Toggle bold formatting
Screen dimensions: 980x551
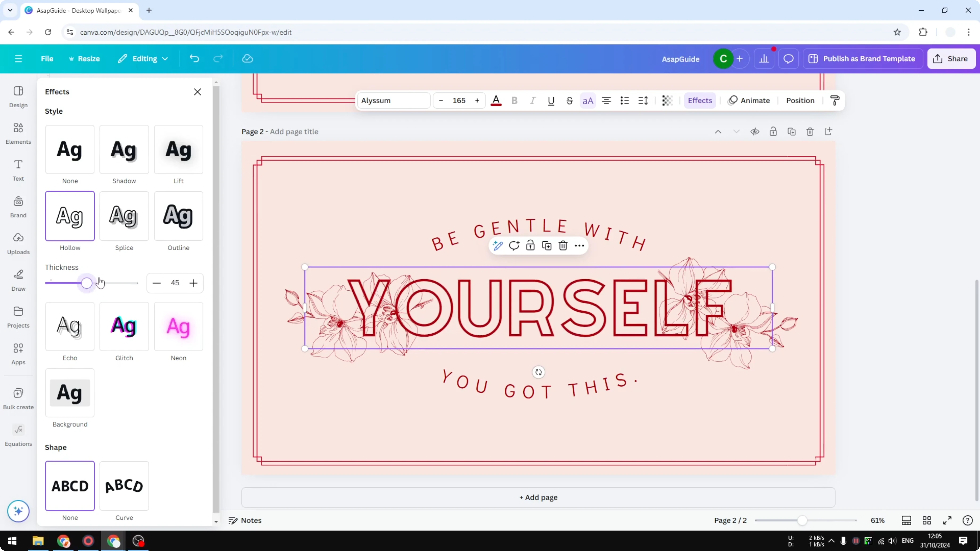[514, 100]
